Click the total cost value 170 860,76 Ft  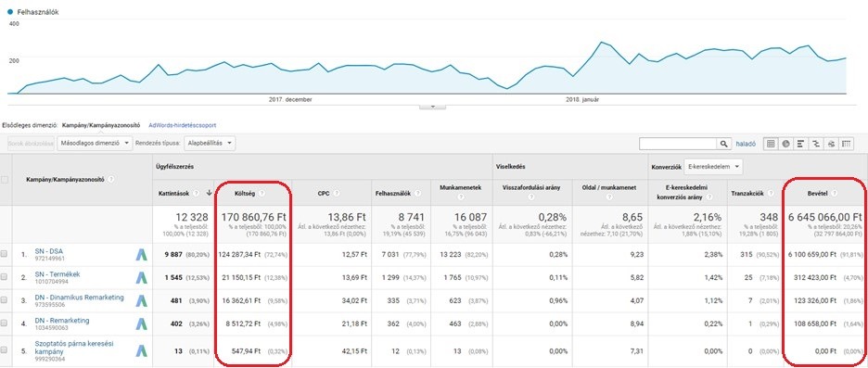pos(253,217)
